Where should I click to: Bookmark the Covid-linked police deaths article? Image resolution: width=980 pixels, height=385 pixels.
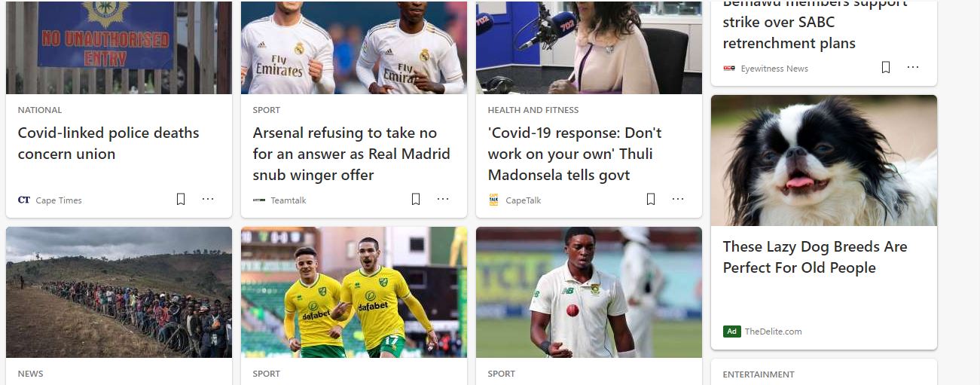pos(181,200)
